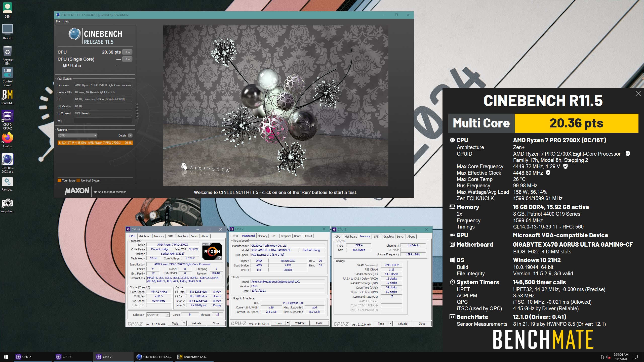Viewport: 644px width, 362px height.
Task: Click the USB device tray icon
Action: 602,357
